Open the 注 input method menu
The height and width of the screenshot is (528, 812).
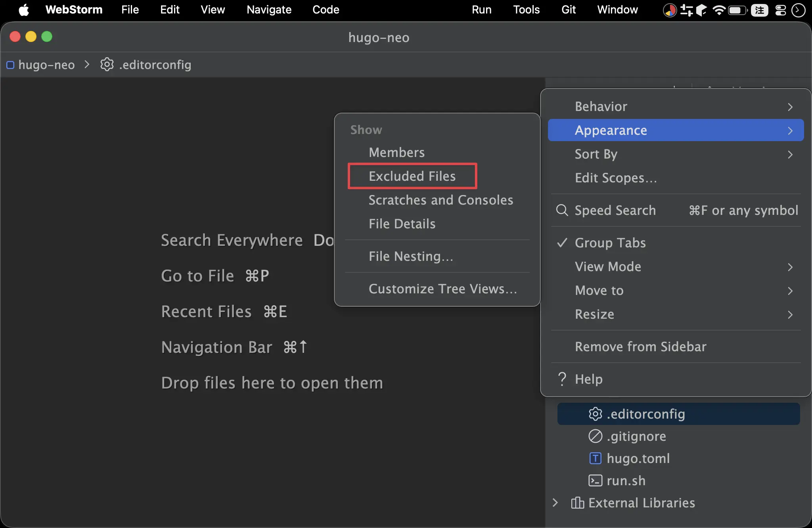(759, 10)
